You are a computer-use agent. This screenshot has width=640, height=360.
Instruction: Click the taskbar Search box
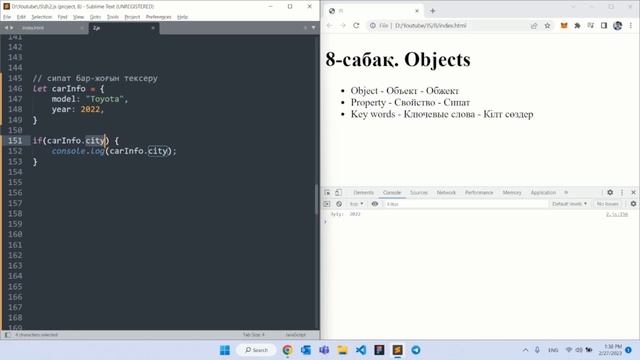256,350
